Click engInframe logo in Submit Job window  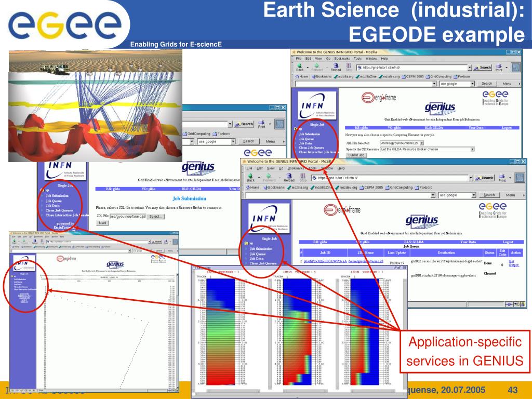[379, 98]
